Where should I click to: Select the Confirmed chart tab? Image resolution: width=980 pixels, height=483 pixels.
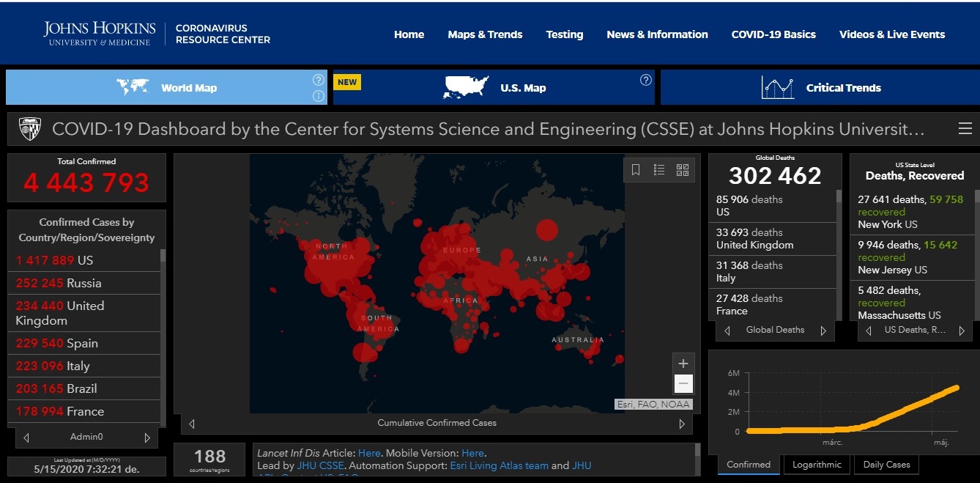[x=749, y=465]
